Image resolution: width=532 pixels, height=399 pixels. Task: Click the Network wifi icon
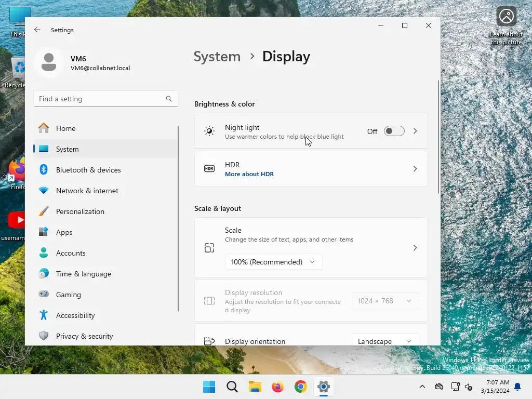[x=44, y=190]
